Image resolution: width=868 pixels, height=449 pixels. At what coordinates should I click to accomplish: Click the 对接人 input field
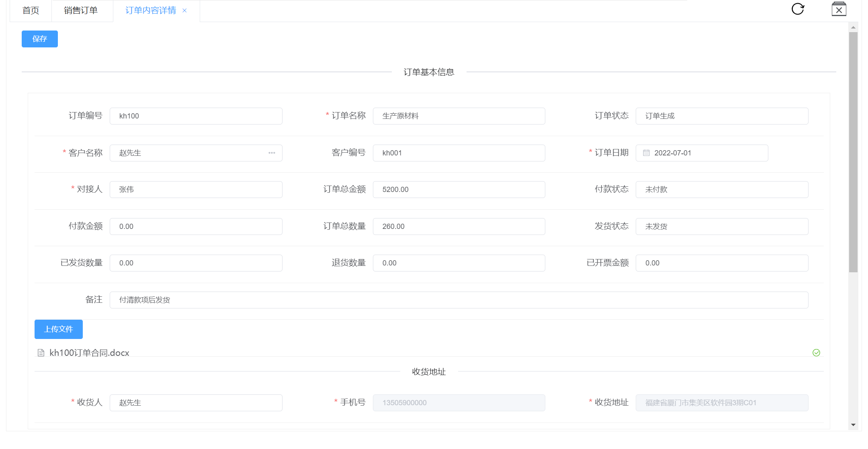pos(196,190)
